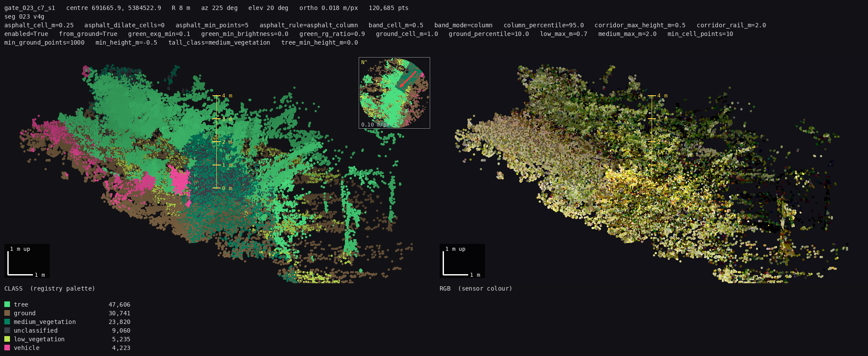Click the red arrow in the minimap
The image size is (868, 356).
coord(407,79)
